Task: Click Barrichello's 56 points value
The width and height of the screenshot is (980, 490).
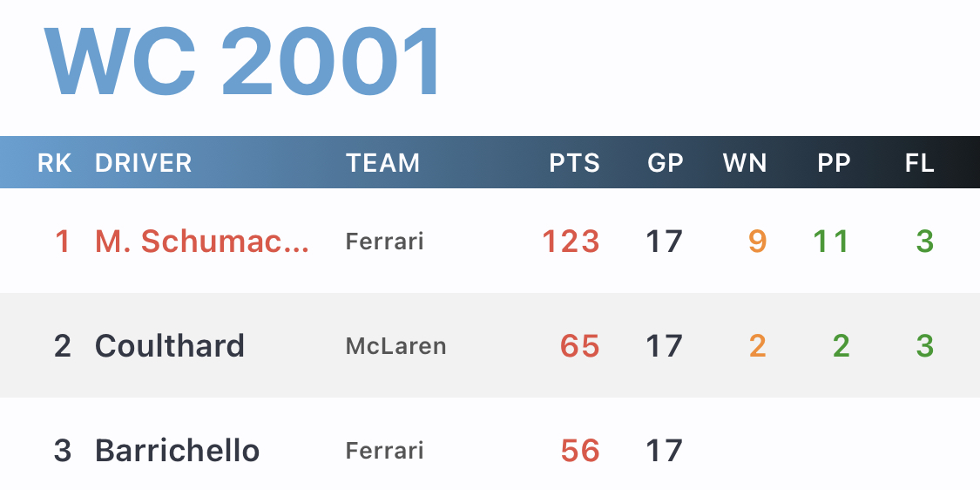Action: tap(580, 451)
